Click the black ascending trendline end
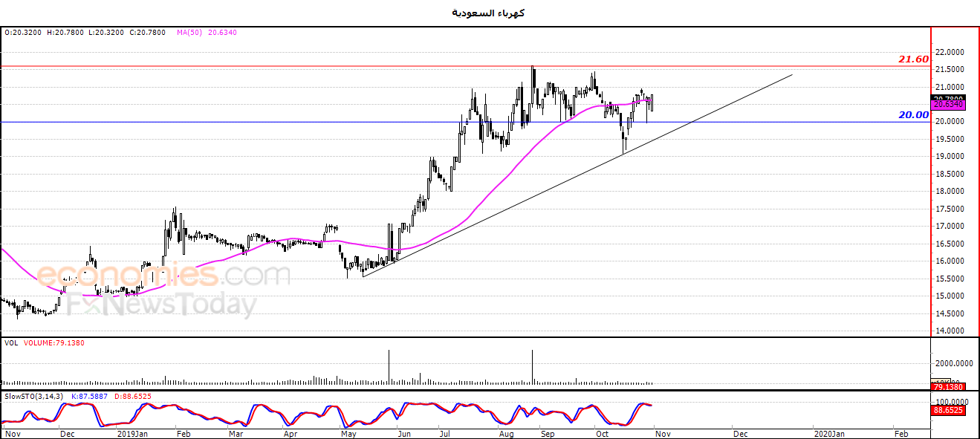The image size is (980, 439). tap(792, 74)
